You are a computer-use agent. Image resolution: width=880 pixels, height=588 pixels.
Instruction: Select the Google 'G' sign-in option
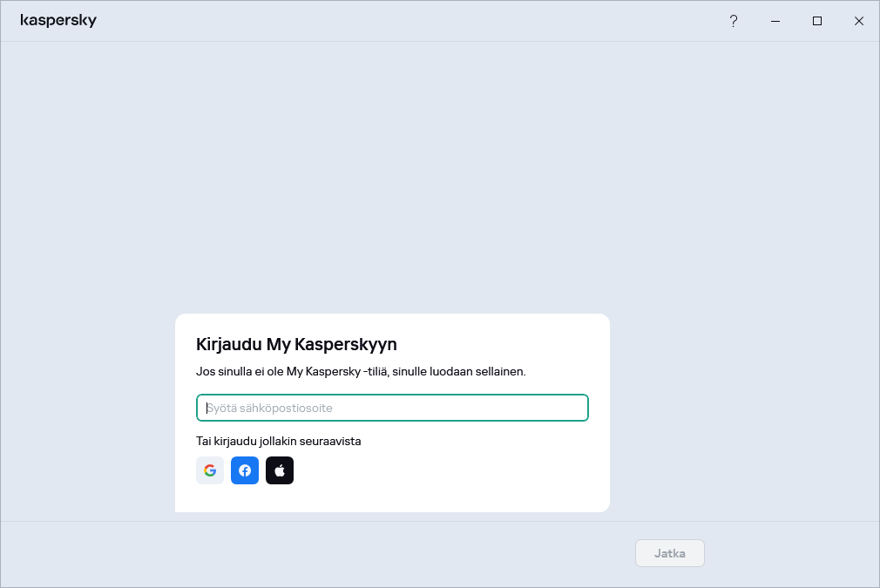click(x=210, y=470)
